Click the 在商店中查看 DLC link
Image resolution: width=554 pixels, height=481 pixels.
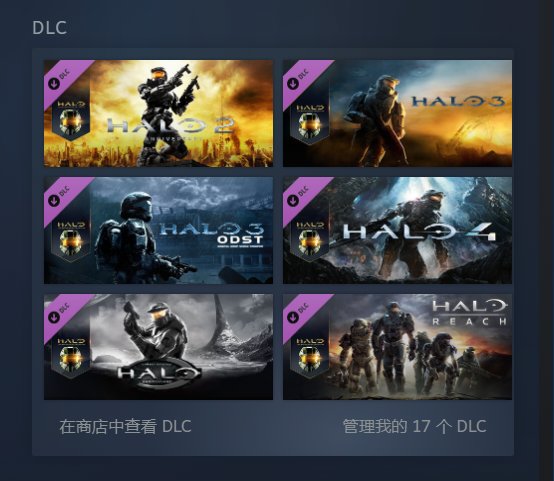click(x=125, y=426)
